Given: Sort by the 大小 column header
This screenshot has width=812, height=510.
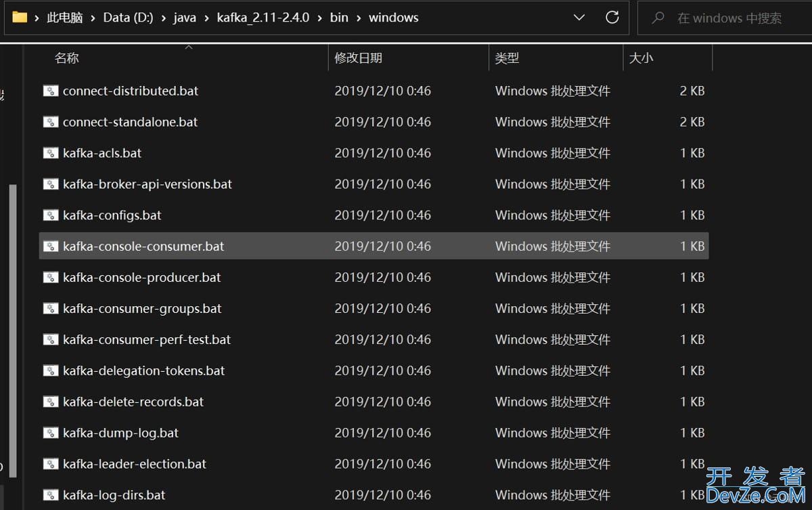Looking at the screenshot, I should pyautogui.click(x=641, y=58).
